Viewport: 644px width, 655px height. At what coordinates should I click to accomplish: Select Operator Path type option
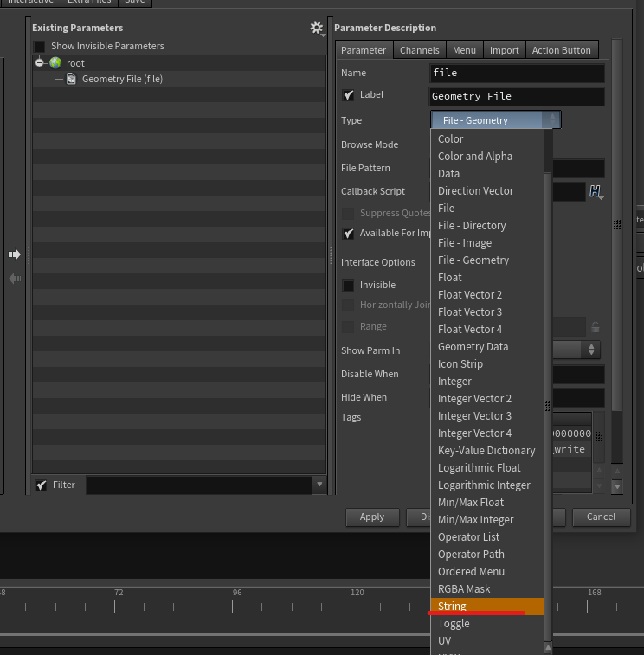[x=487, y=555]
